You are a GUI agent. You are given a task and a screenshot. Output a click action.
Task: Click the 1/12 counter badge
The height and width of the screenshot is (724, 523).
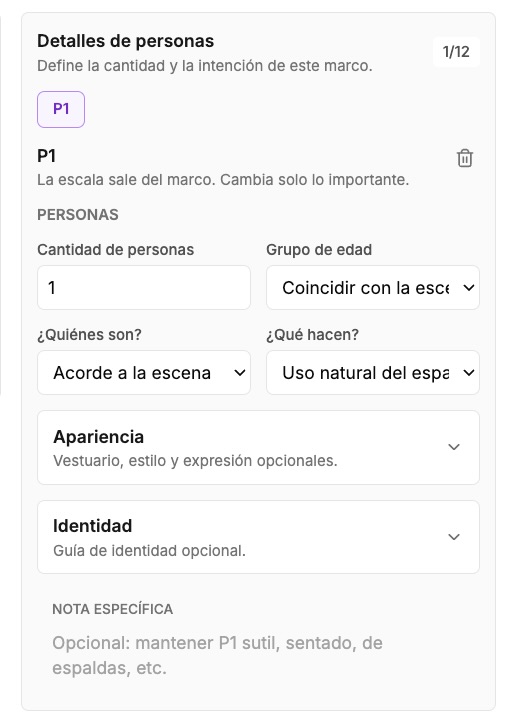pos(456,52)
